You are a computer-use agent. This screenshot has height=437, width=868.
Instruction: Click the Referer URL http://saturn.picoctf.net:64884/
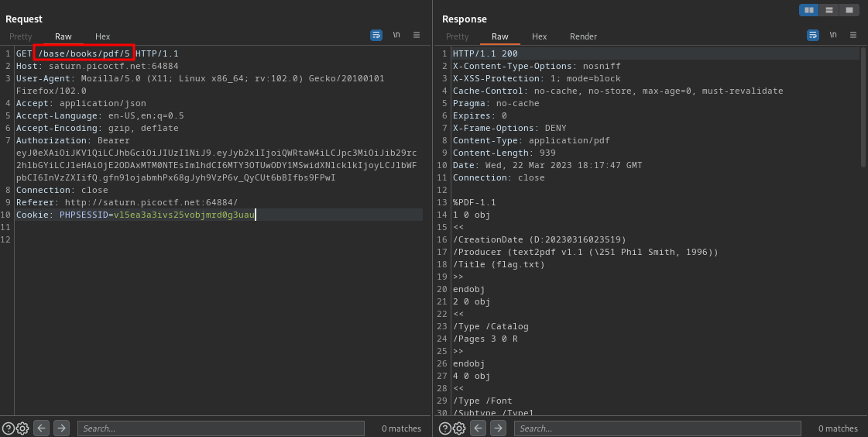click(x=151, y=203)
